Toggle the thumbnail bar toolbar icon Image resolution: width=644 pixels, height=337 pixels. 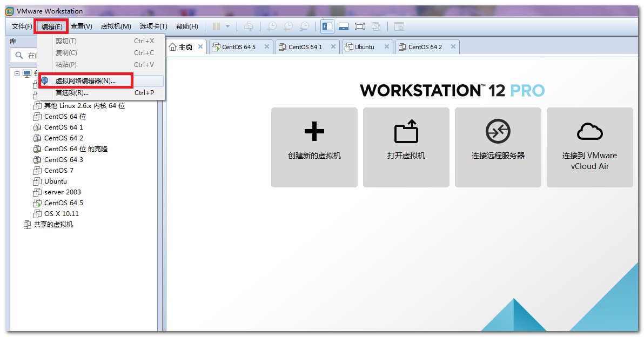pyautogui.click(x=344, y=26)
